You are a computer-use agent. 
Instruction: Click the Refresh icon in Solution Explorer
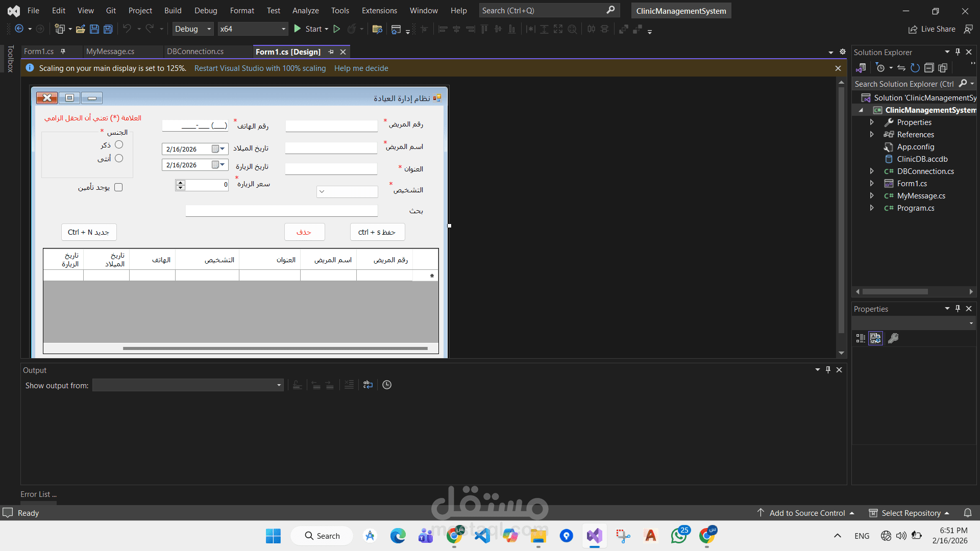(x=915, y=67)
